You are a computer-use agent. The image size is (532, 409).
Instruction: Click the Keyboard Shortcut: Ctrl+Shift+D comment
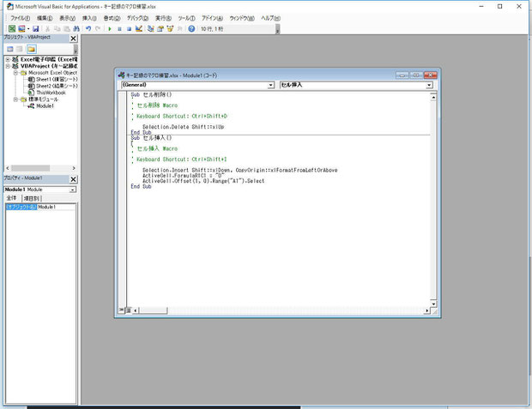pyautogui.click(x=182, y=116)
